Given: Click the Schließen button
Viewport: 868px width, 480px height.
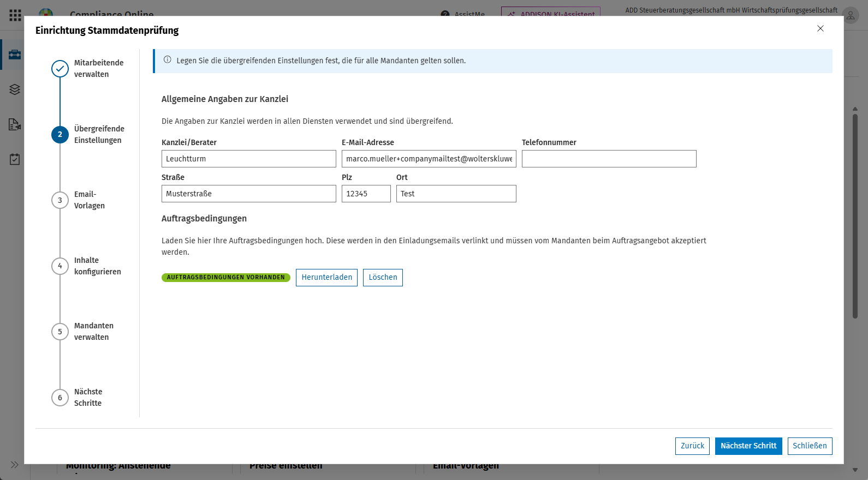Looking at the screenshot, I should coord(810,446).
